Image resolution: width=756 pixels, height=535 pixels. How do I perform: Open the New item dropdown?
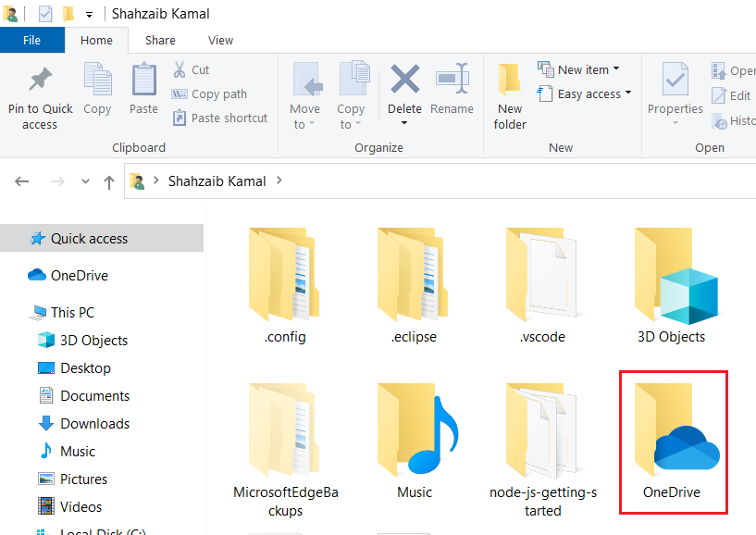(578, 69)
